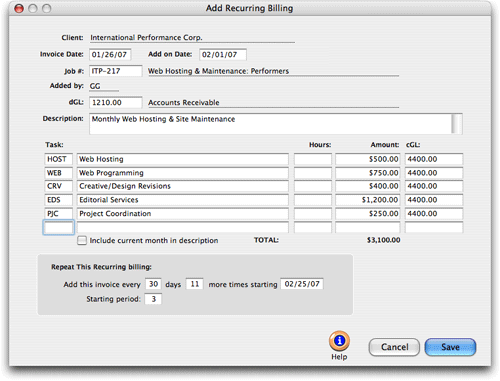Click the Cancel button
The width and height of the screenshot is (500, 381).
tap(394, 347)
